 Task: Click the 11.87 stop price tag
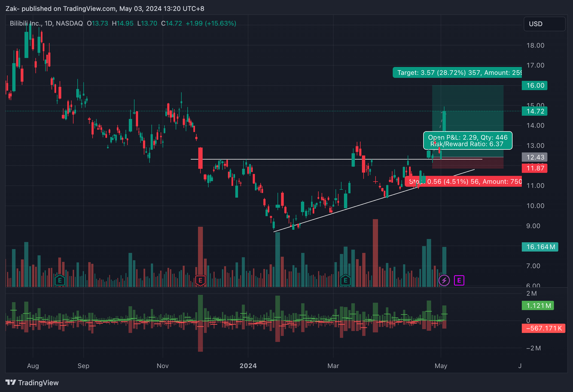tap(535, 168)
